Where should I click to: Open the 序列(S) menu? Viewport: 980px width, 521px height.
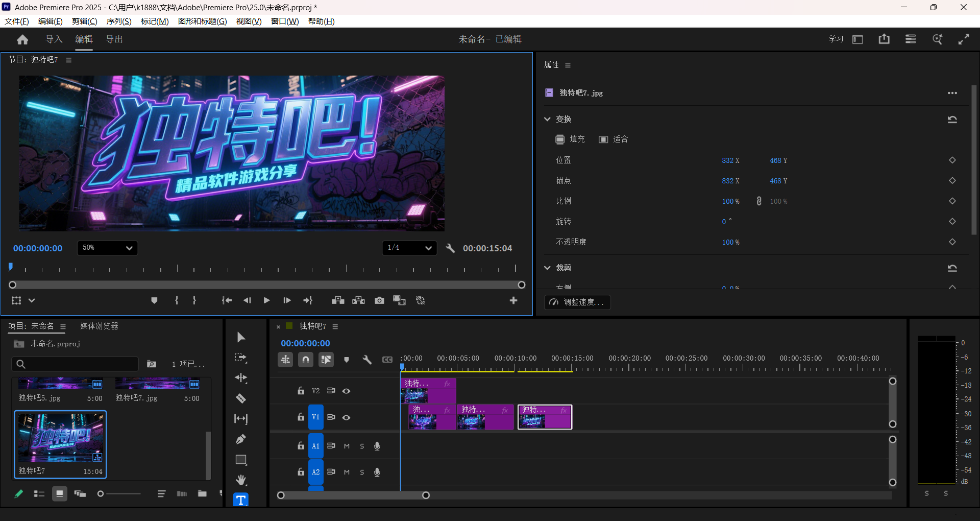coord(118,21)
